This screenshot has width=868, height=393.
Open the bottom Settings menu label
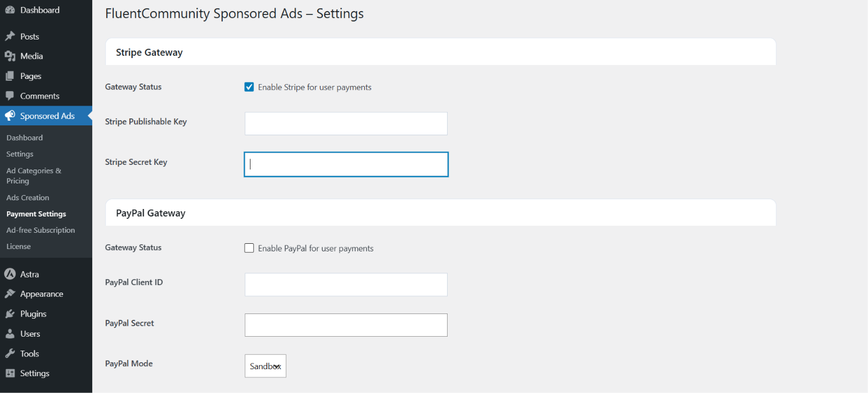tap(35, 373)
